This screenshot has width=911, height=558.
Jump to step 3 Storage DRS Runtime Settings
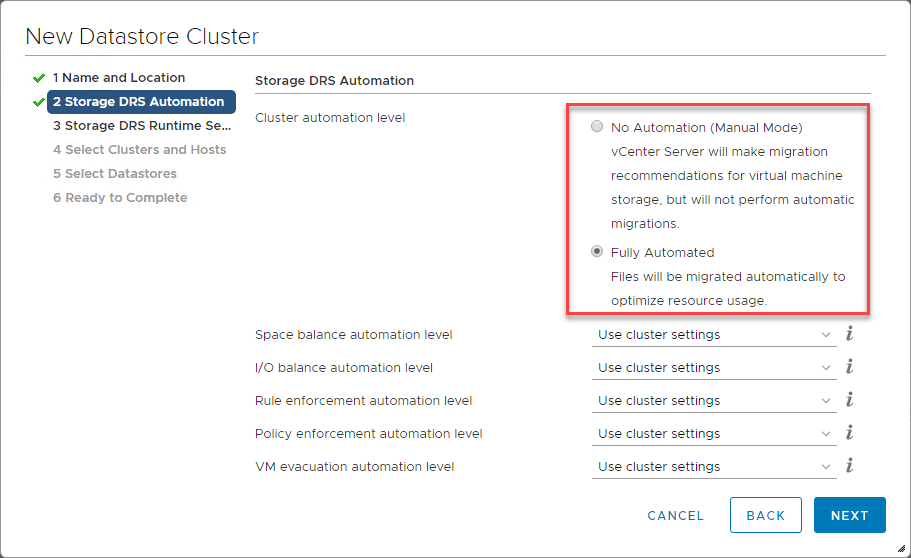pyautogui.click(x=141, y=126)
